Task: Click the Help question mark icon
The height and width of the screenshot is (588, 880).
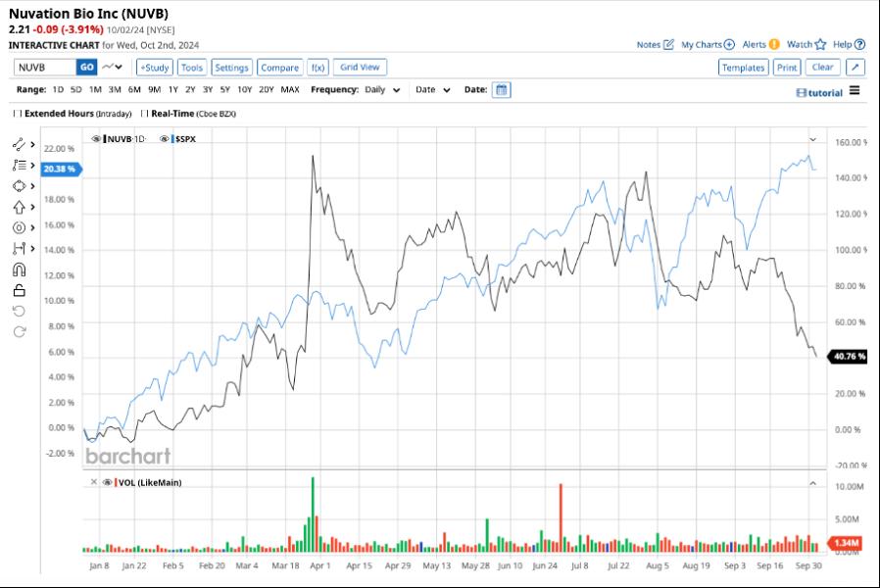Action: pos(859,44)
